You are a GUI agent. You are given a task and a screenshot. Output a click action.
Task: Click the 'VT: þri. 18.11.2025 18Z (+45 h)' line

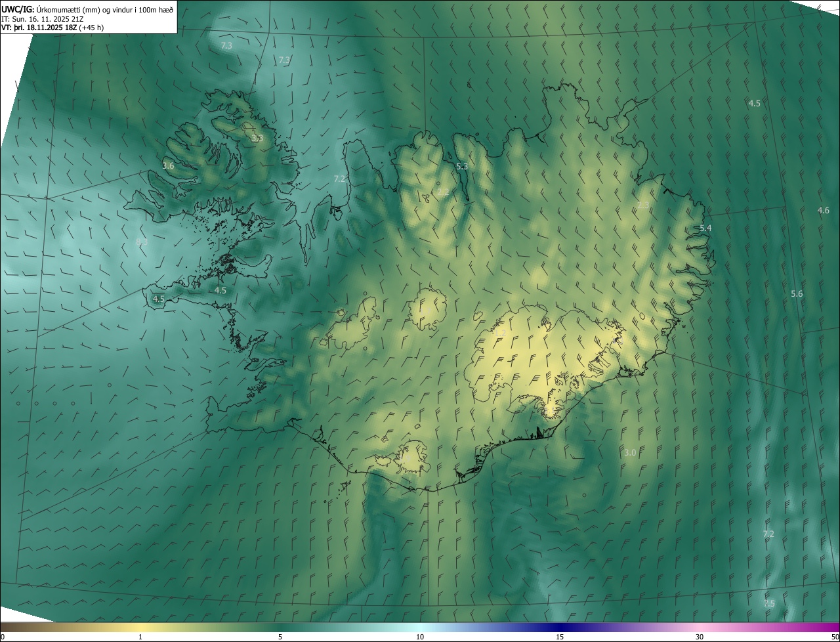(x=52, y=28)
